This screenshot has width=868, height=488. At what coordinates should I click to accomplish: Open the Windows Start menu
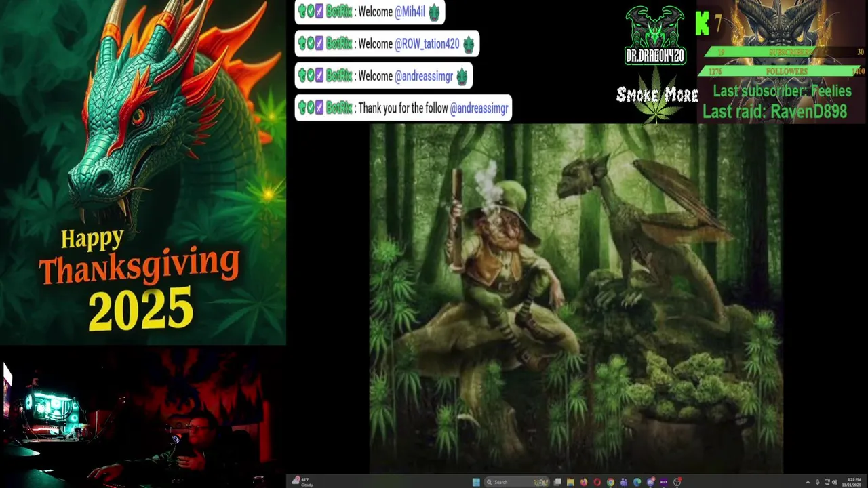[x=476, y=482]
